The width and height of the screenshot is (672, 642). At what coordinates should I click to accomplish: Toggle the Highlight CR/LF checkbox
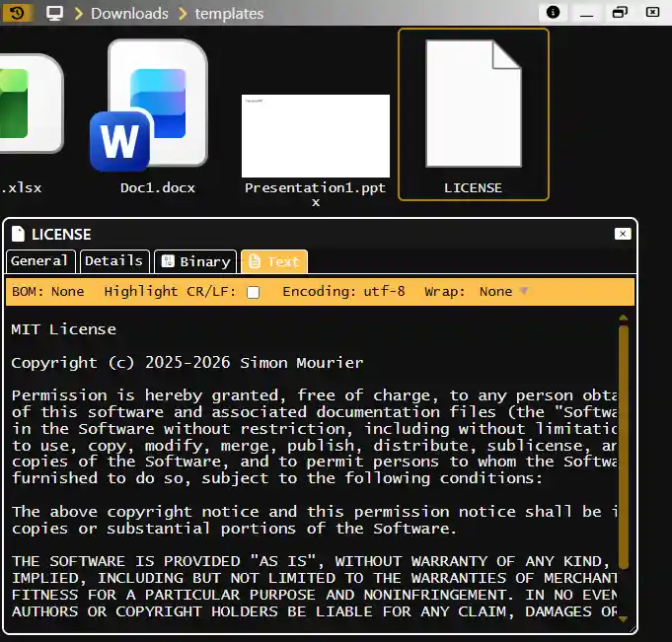(x=254, y=293)
